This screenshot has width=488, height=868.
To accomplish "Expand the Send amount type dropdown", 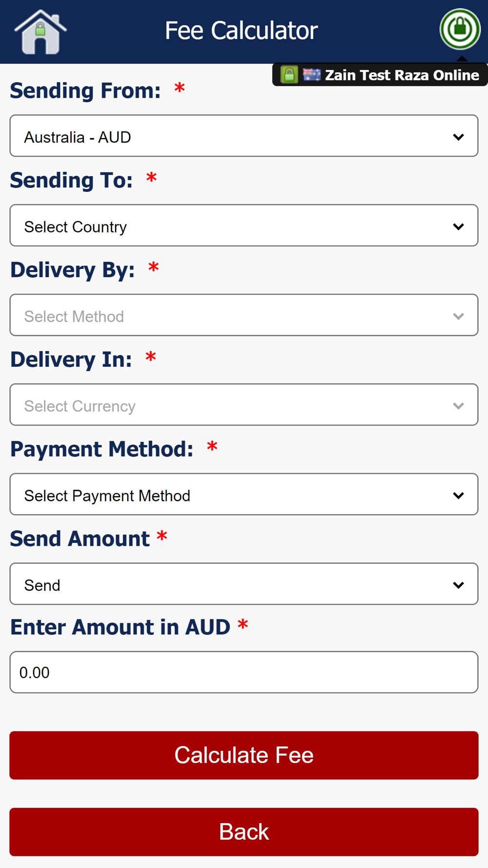I will click(x=244, y=584).
